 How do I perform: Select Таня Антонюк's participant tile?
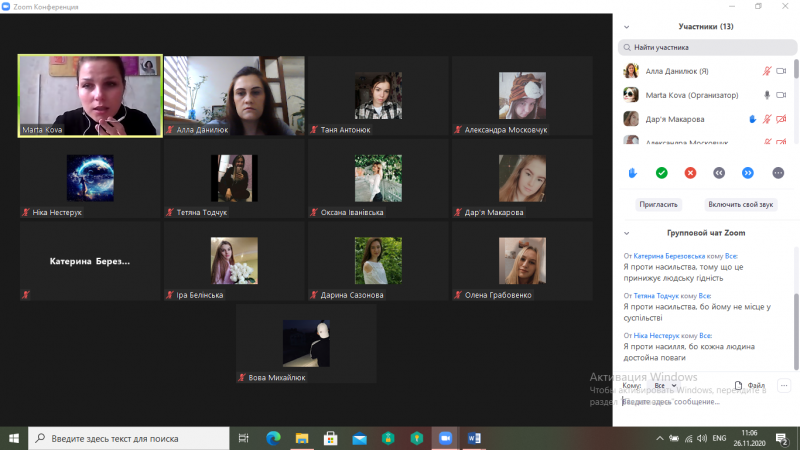click(x=378, y=96)
